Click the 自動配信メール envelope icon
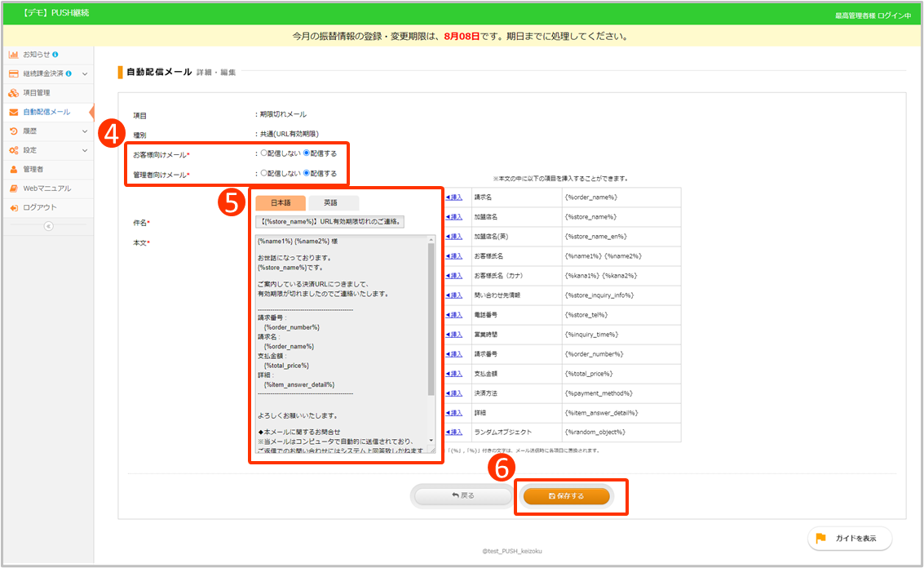Image resolution: width=924 pixels, height=568 pixels. 13,112
